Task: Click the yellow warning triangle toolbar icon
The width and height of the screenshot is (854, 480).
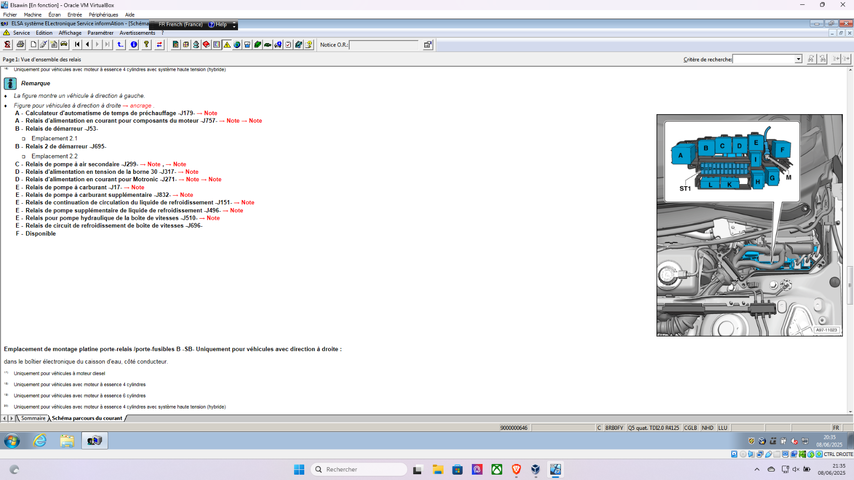Action: [x=227, y=45]
